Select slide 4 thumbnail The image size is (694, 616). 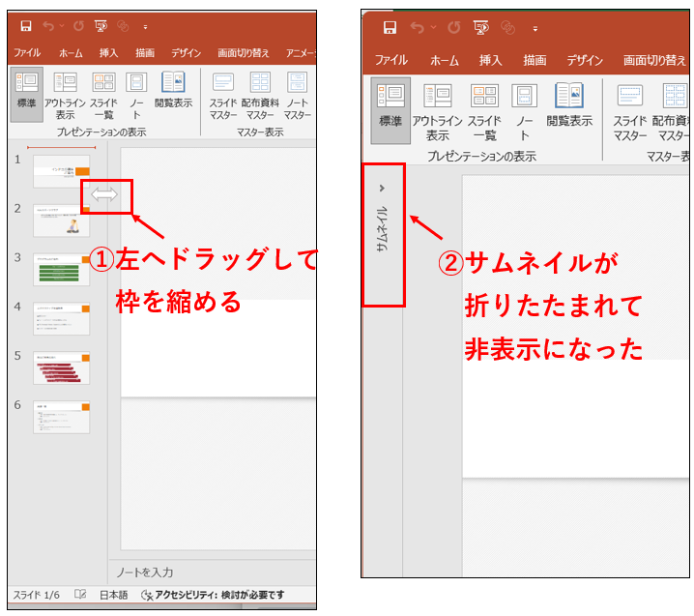(x=62, y=318)
